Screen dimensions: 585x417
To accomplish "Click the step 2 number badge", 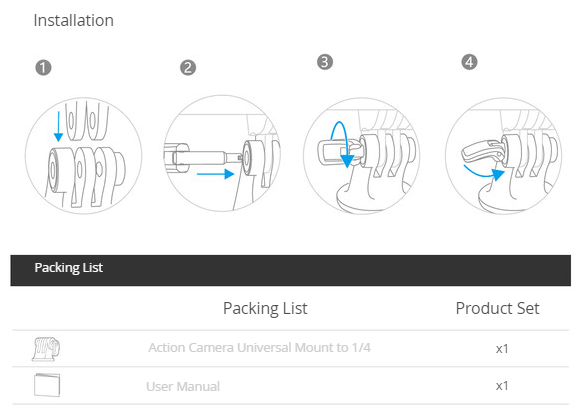I will tap(188, 68).
